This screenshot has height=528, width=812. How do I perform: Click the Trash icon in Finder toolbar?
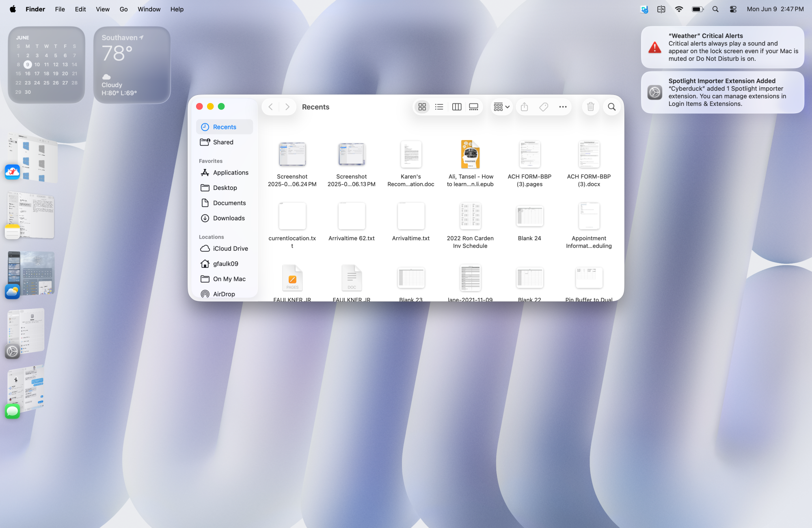[x=590, y=107]
